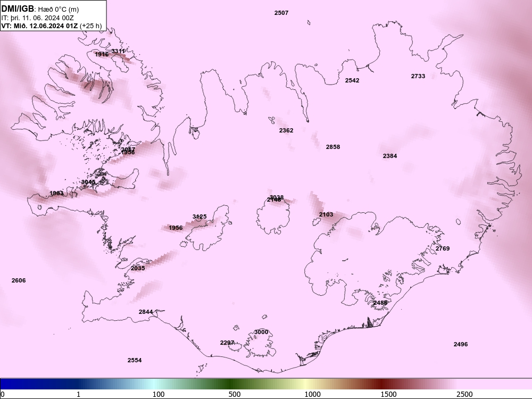Click the 3045 label on Snæfellsnes
The width and height of the screenshot is (532, 399).
(88, 182)
